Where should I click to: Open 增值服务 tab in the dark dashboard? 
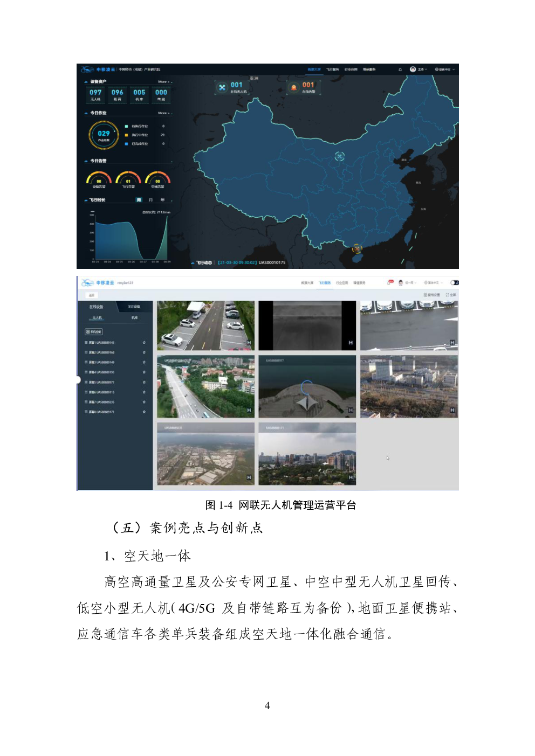tap(369, 70)
